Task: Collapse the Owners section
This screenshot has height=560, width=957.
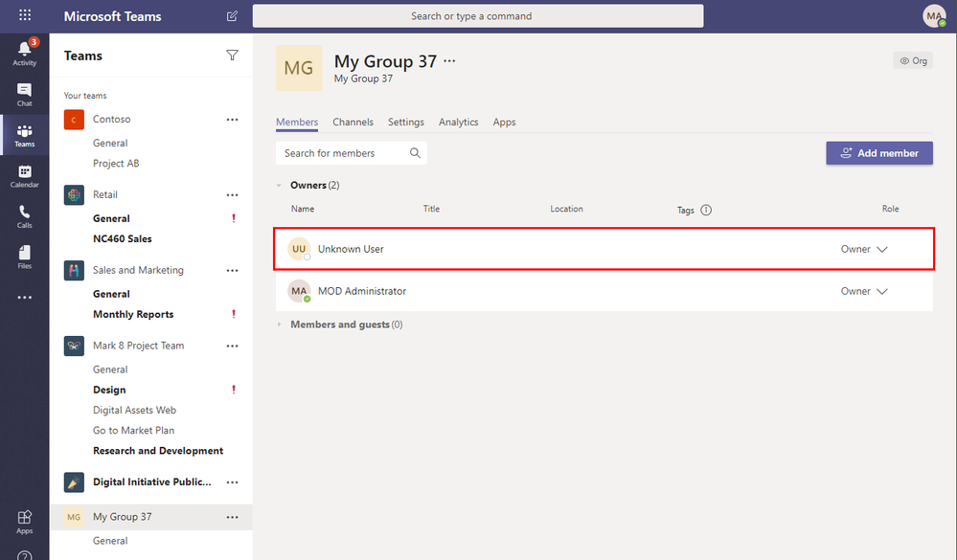Action: (x=279, y=186)
